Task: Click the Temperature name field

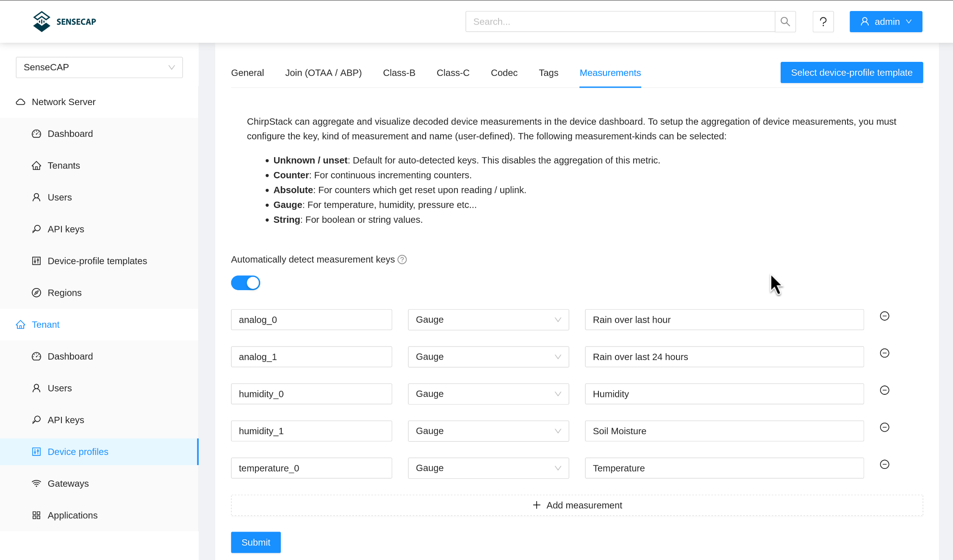Action: (x=724, y=468)
